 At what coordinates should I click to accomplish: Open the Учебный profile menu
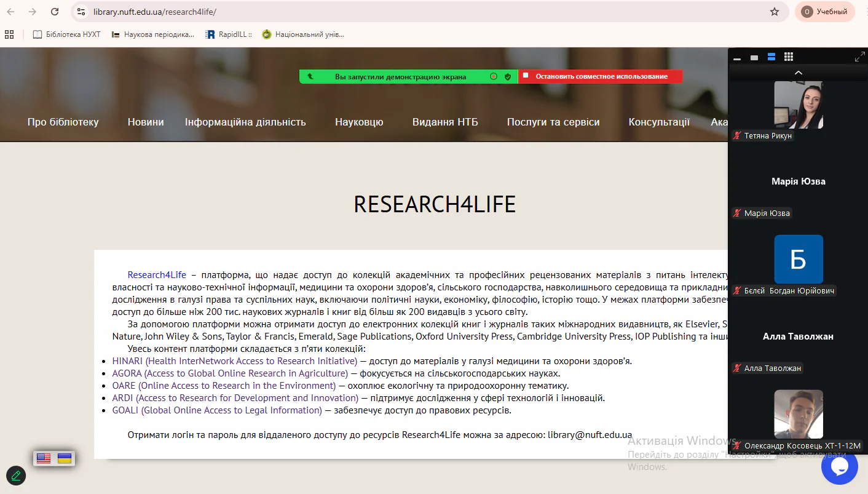coord(824,12)
